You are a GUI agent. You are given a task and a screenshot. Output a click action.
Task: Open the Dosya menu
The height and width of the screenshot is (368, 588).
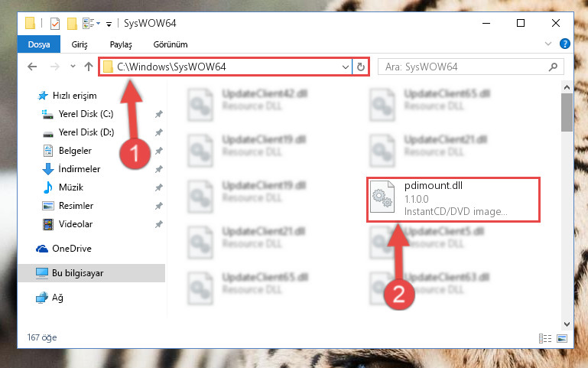[x=39, y=44]
